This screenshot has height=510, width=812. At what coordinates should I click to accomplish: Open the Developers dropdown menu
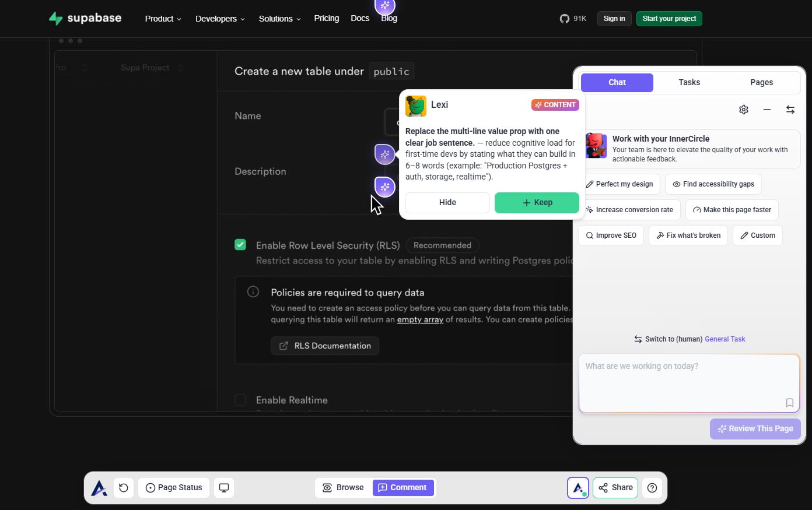(x=220, y=19)
